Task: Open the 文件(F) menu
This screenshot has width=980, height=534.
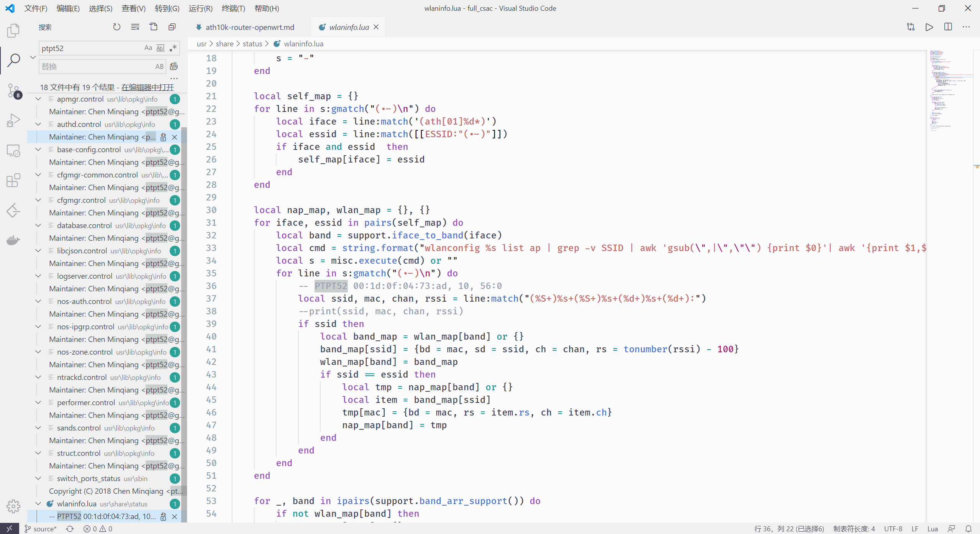Action: 36,8
